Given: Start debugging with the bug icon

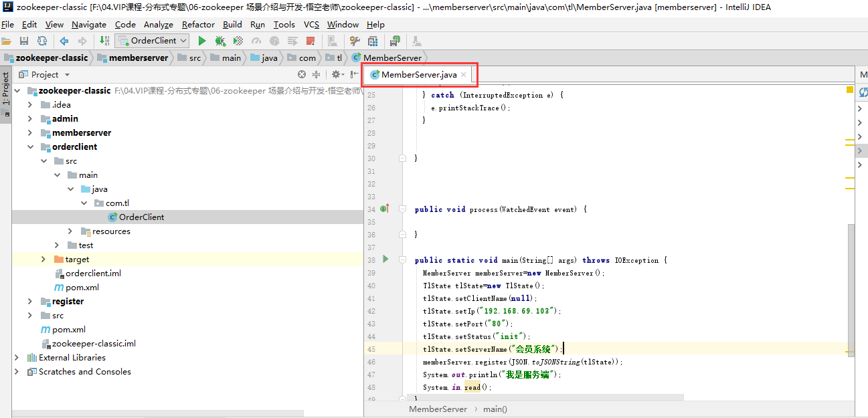Looking at the screenshot, I should [220, 41].
